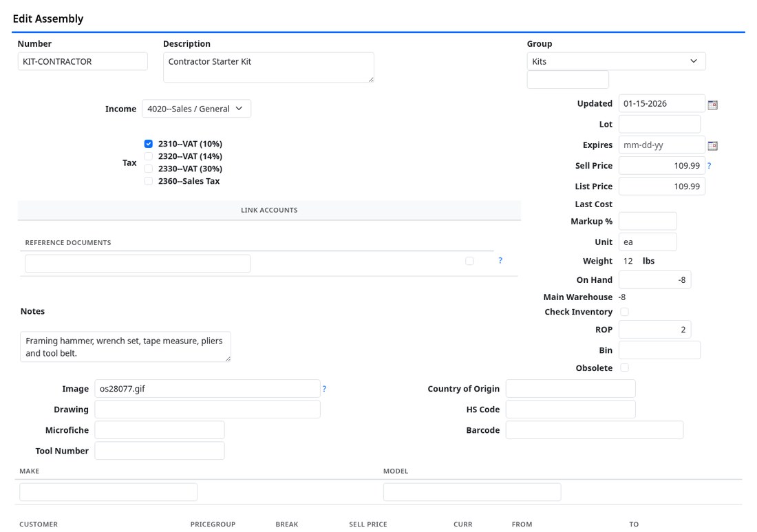Click the Description text area
This screenshot has width=757, height=532.
click(x=268, y=67)
